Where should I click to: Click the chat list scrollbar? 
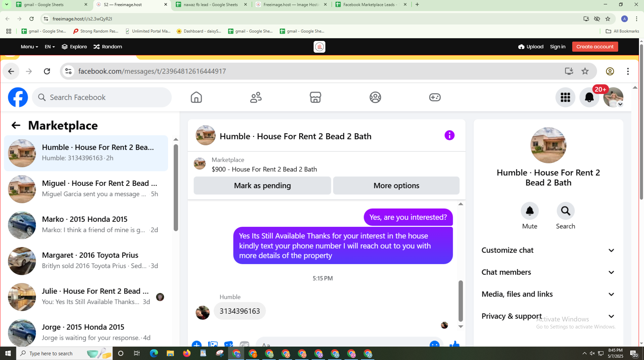(176, 188)
